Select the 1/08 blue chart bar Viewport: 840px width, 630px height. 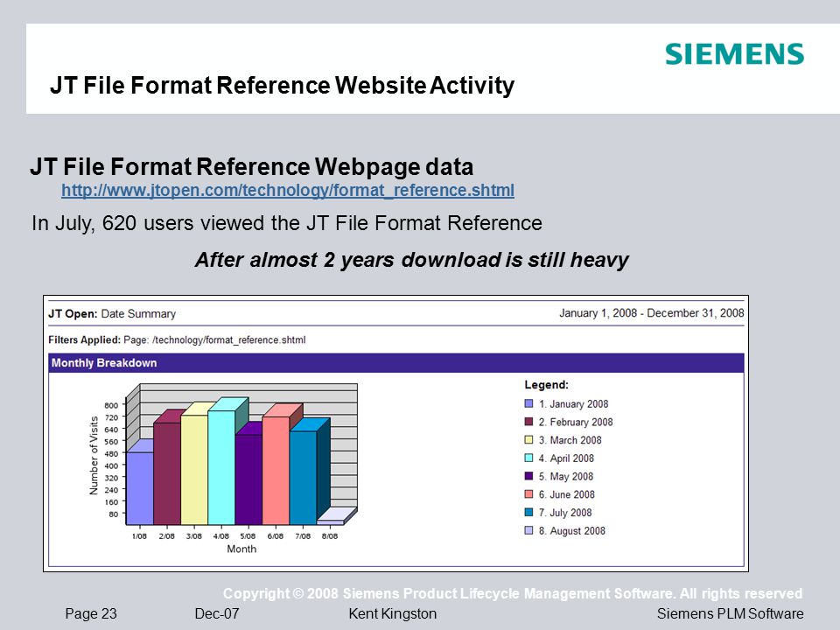[139, 488]
